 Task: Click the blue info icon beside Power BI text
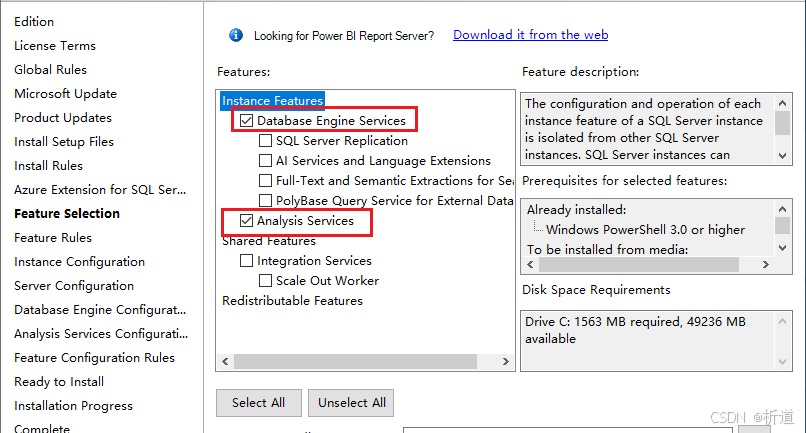coord(236,35)
